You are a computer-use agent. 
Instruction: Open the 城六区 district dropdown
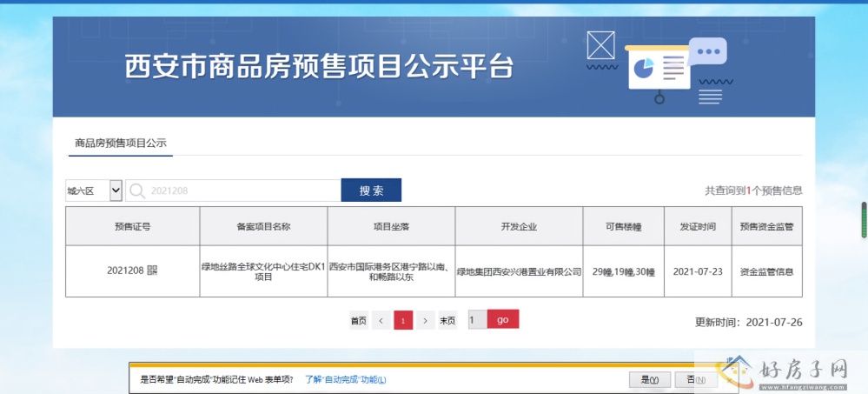94,190
